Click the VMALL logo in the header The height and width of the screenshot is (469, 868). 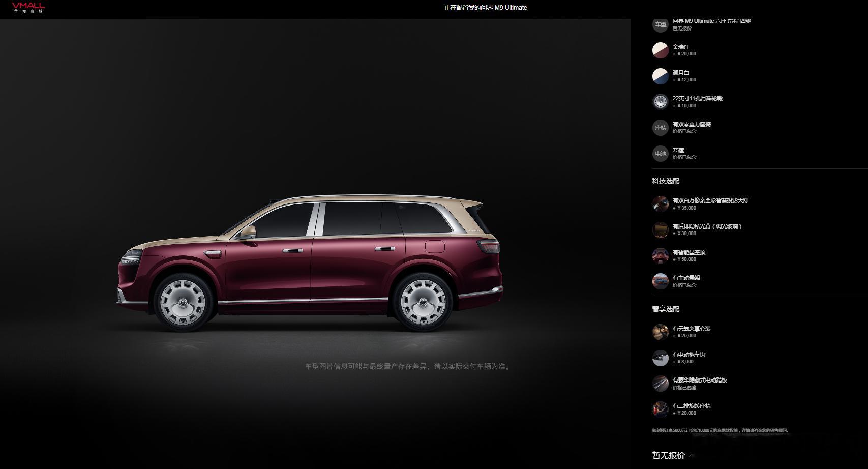[28, 7]
